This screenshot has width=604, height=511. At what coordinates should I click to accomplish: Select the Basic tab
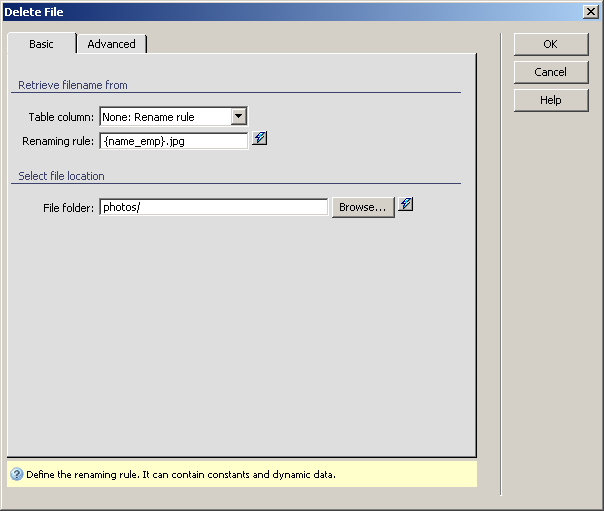[42, 44]
